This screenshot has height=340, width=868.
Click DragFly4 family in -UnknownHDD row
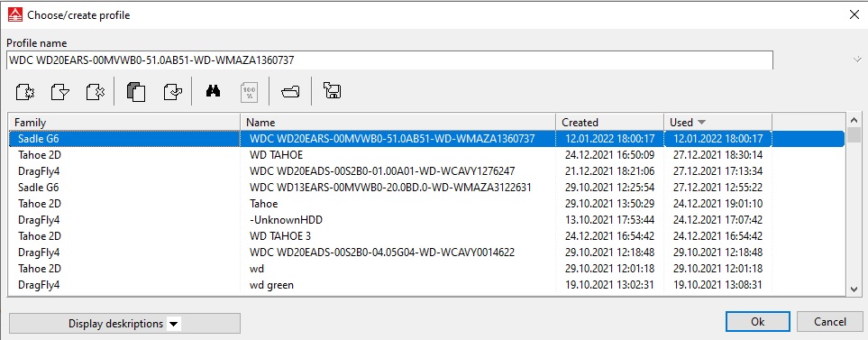coord(39,220)
